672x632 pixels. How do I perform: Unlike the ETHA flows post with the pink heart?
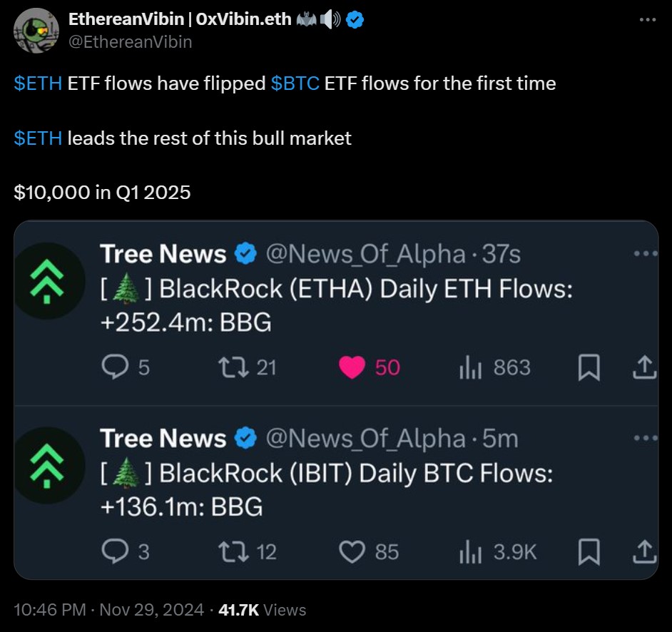pos(351,367)
